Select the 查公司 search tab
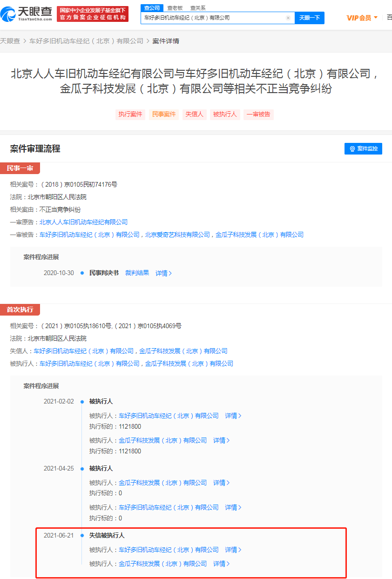Screen dimensions: 392x579 coord(152,8)
